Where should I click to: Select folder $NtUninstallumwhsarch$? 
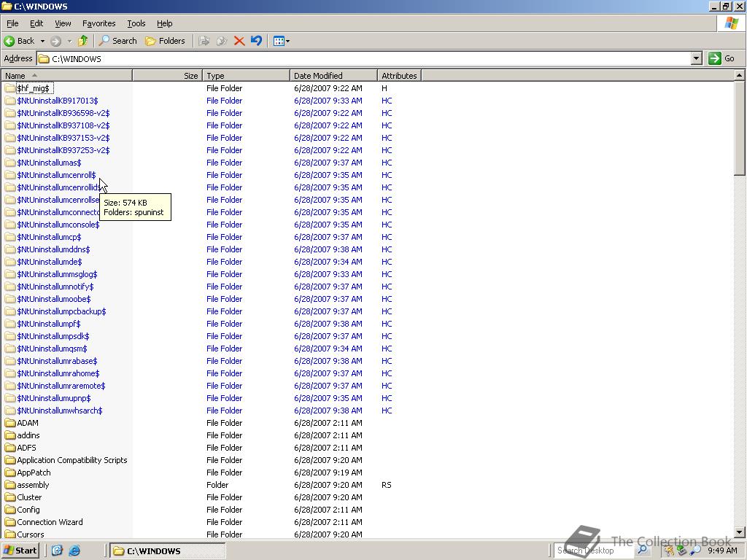[x=60, y=410]
